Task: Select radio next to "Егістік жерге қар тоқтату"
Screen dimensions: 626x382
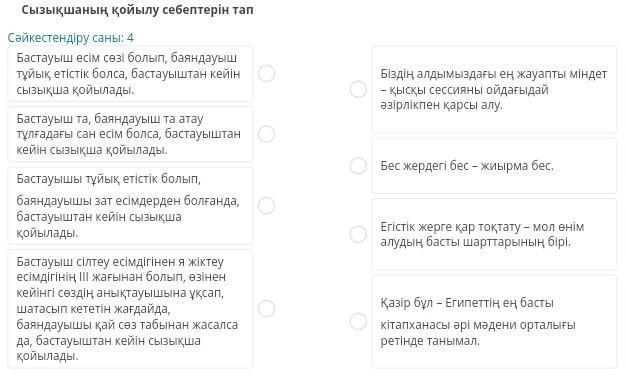Action: [x=358, y=234]
